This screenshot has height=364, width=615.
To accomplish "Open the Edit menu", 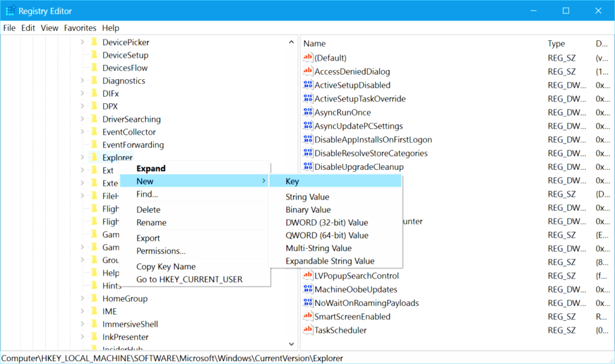I will pyautogui.click(x=28, y=28).
